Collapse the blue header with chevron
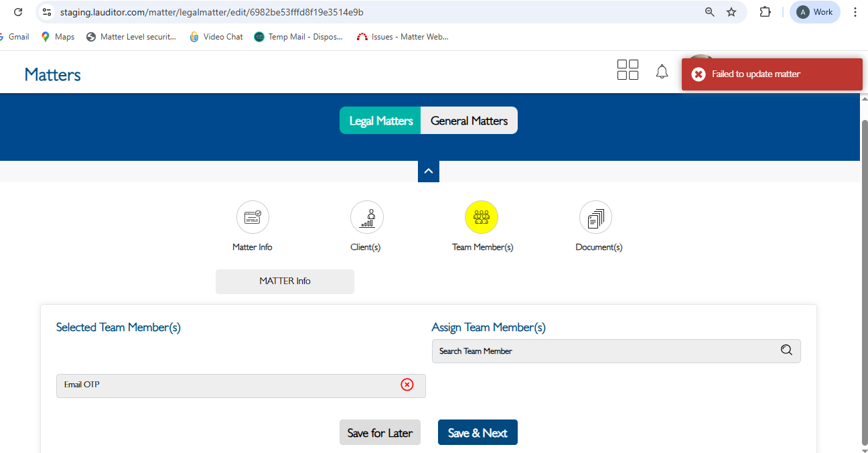Viewport: 868px width, 453px height. pyautogui.click(x=429, y=172)
